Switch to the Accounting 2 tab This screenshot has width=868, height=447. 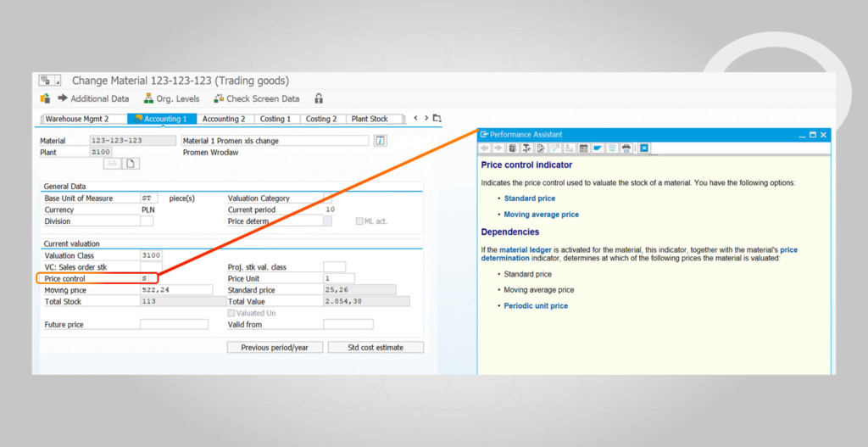click(224, 120)
